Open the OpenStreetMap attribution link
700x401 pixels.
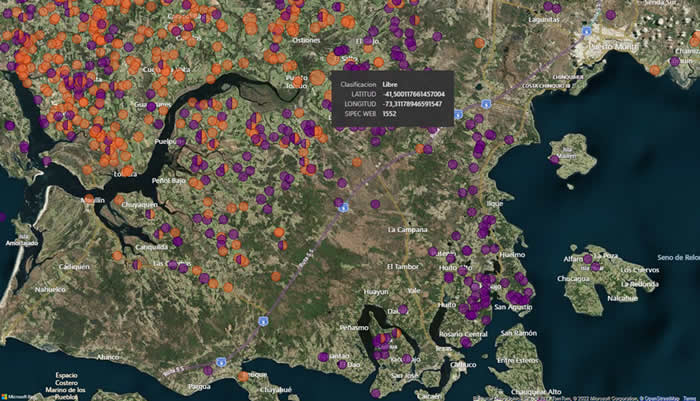(654, 397)
